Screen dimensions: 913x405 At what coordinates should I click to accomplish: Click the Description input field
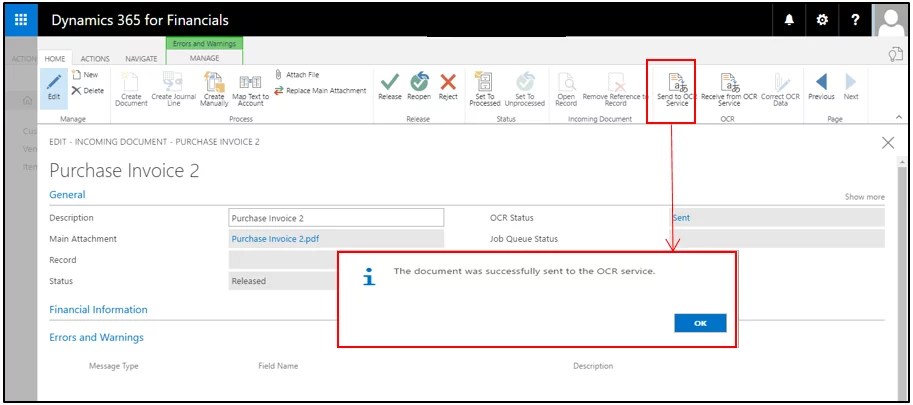[x=336, y=218]
